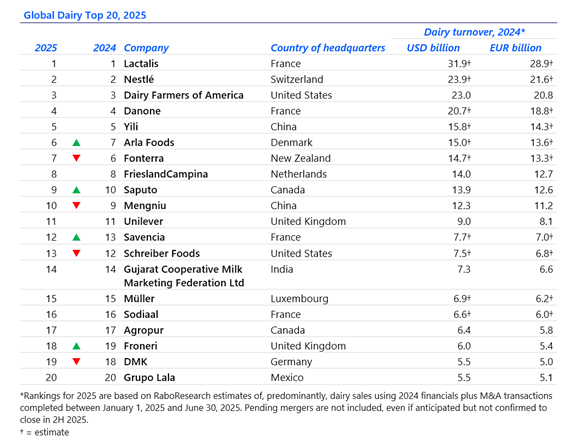The width and height of the screenshot is (581, 441).
Task: Click Danone EUR value '18.8'
Action: tap(541, 111)
